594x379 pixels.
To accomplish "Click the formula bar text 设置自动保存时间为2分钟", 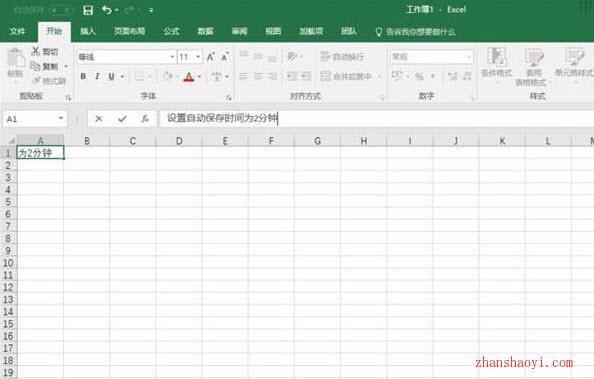I will [x=222, y=118].
